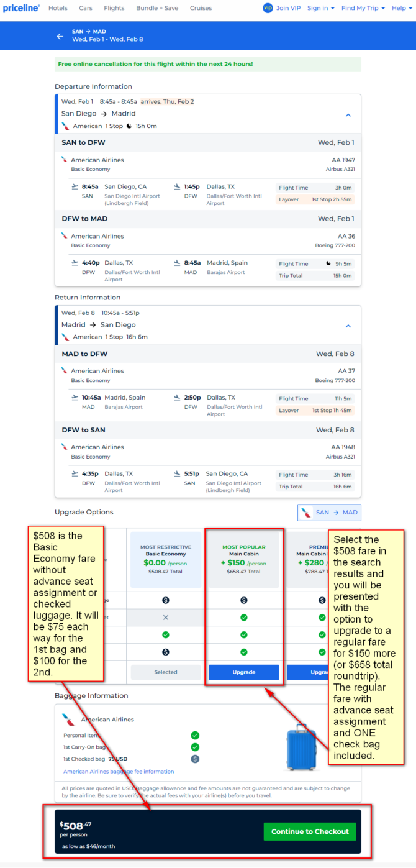Click the free online cancellation banner
Image resolution: width=416 pixels, height=868 pixels.
pyautogui.click(x=207, y=64)
